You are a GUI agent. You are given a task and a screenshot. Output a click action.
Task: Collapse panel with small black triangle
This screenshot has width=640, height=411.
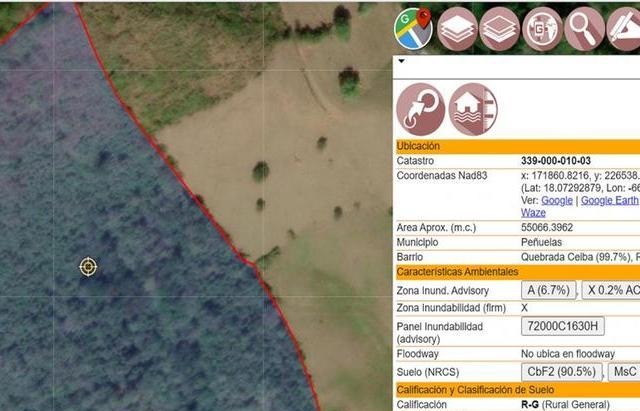(402, 61)
